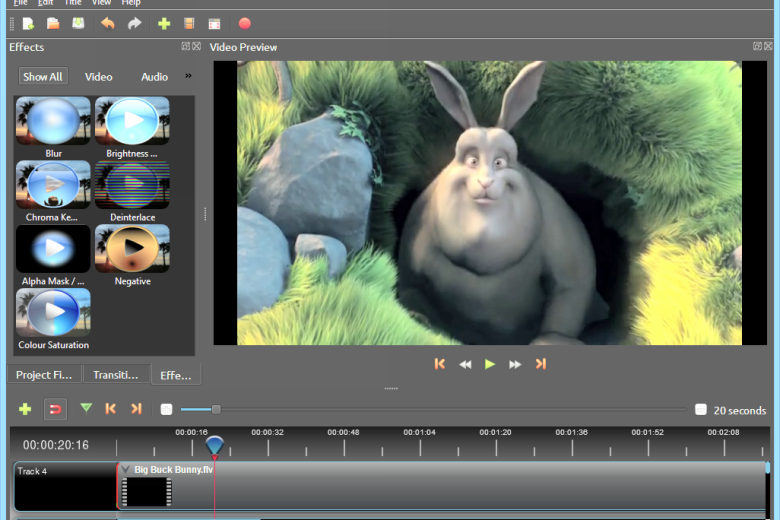Screen dimensions: 780x520
Task: Click the zoom in icon left of slider
Action: coord(166,409)
